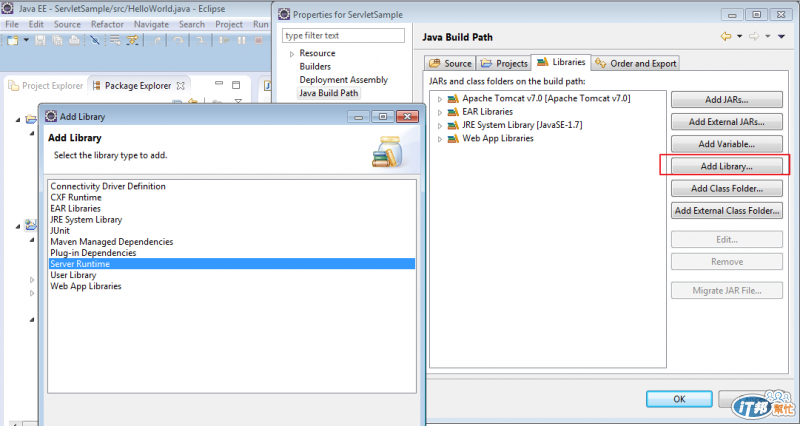Viewport: 800px width, 426px height.
Task: Click the Add Variable... button
Action: click(x=727, y=144)
